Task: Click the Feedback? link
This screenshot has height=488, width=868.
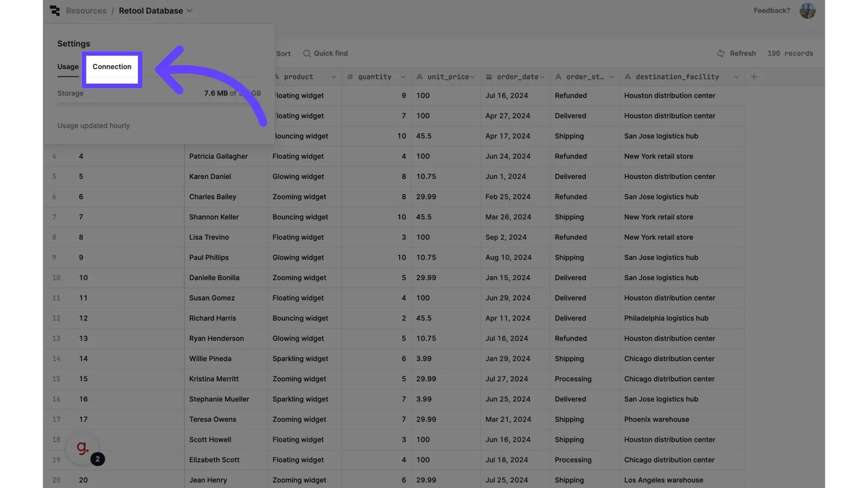Action: coord(771,11)
